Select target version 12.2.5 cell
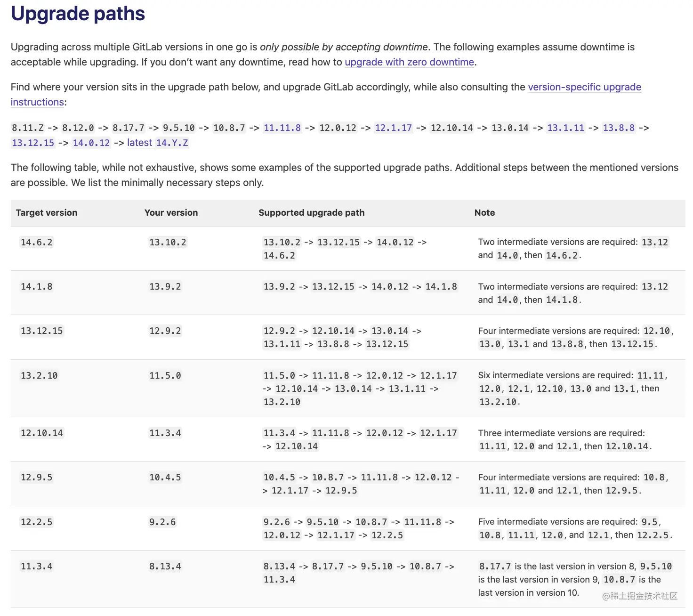 point(37,522)
